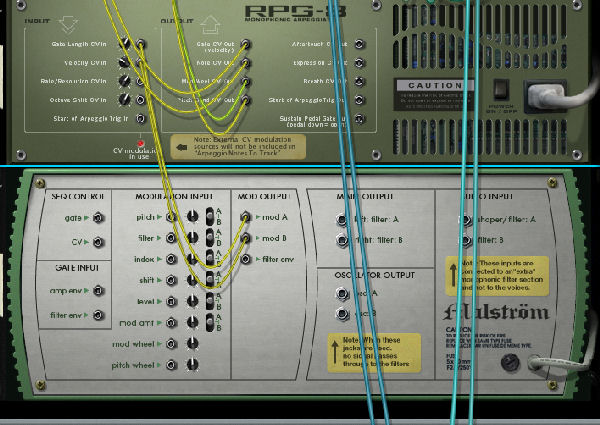Click the Start of Arpeggio Trig Out jack
The width and height of the screenshot is (600, 425).
pyautogui.click(x=359, y=100)
